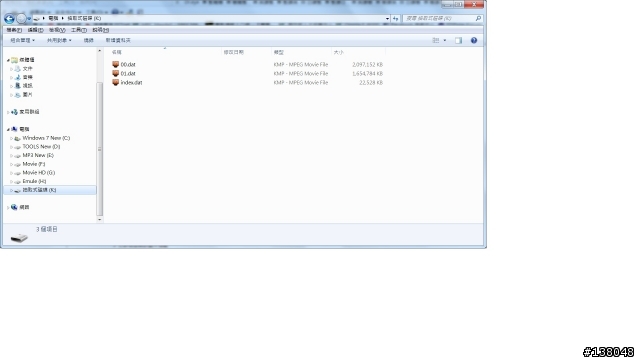Refresh the folder with the address bar refresh icon
The height and width of the screenshot is (360, 640).
[395, 18]
